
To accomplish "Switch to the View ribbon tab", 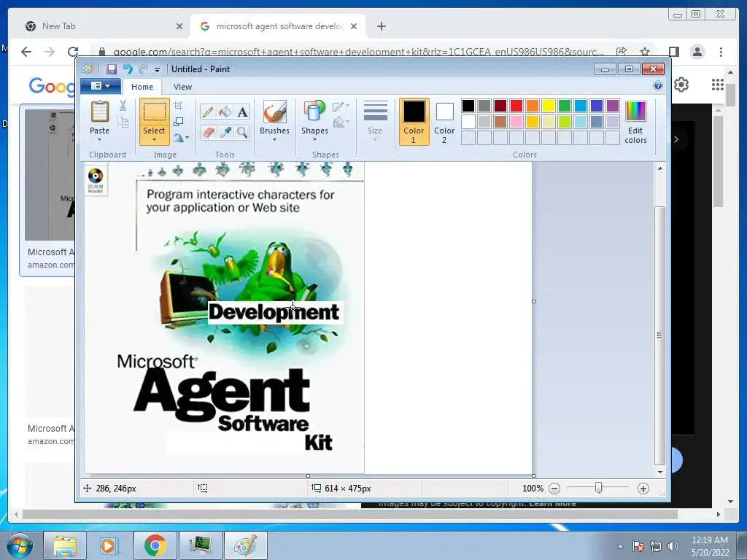I will (182, 87).
